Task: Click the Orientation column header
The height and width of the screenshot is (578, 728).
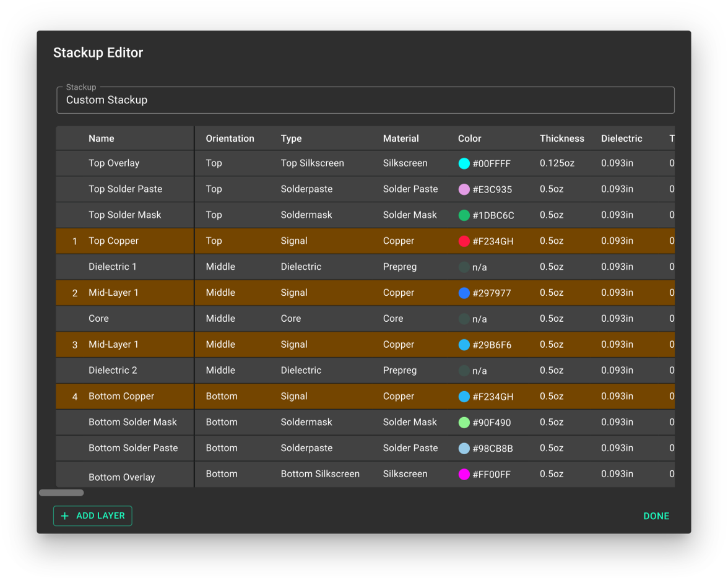Action: 230,139
